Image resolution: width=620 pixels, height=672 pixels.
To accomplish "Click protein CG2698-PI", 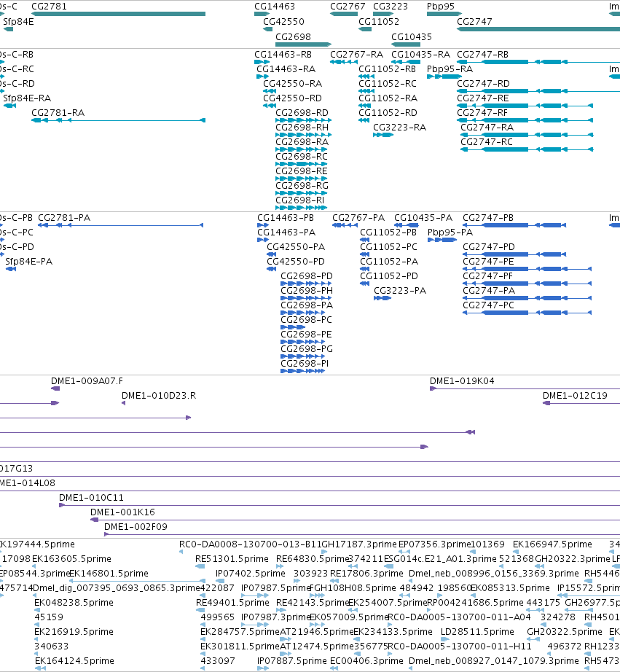I will [305, 364].
